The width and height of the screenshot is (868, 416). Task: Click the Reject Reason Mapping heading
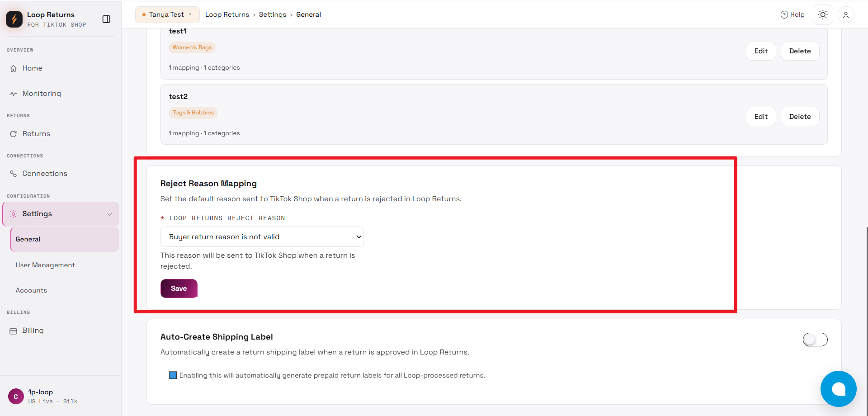[208, 184]
